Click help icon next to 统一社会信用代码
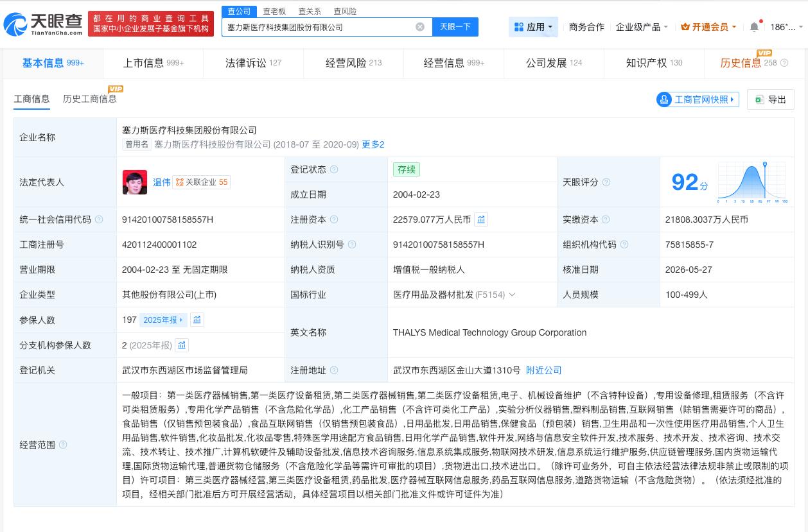 point(99,219)
